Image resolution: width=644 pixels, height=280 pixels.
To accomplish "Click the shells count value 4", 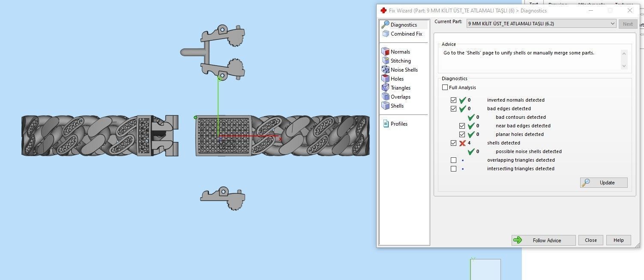I will tap(469, 143).
